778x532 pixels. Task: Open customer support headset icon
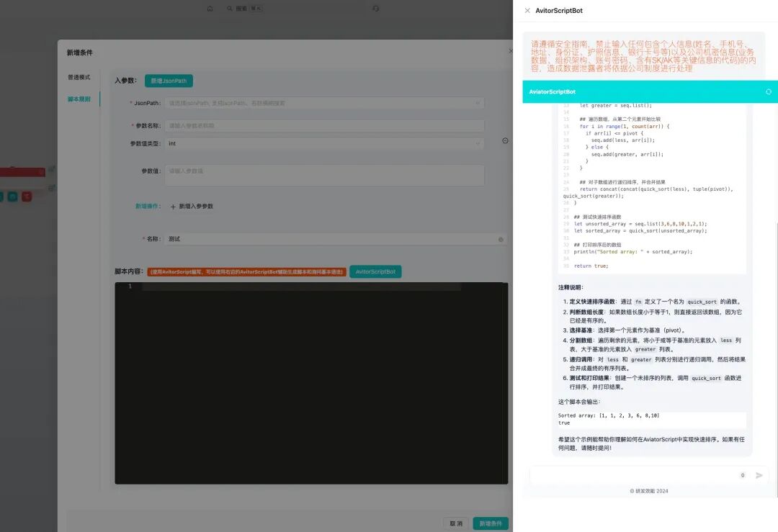[375, 9]
